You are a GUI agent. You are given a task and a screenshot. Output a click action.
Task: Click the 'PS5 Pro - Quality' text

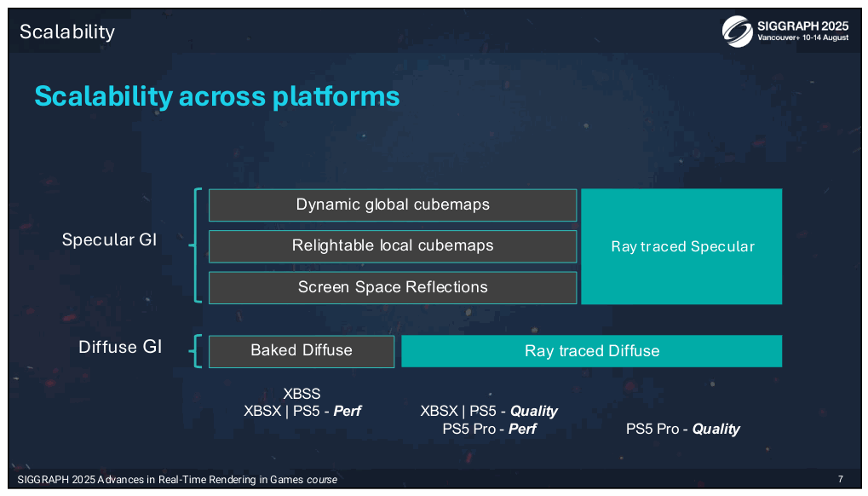(682, 429)
